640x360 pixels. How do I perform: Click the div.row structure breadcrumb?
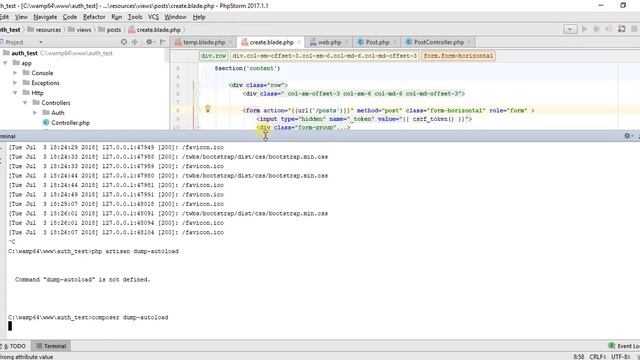tap(213, 56)
